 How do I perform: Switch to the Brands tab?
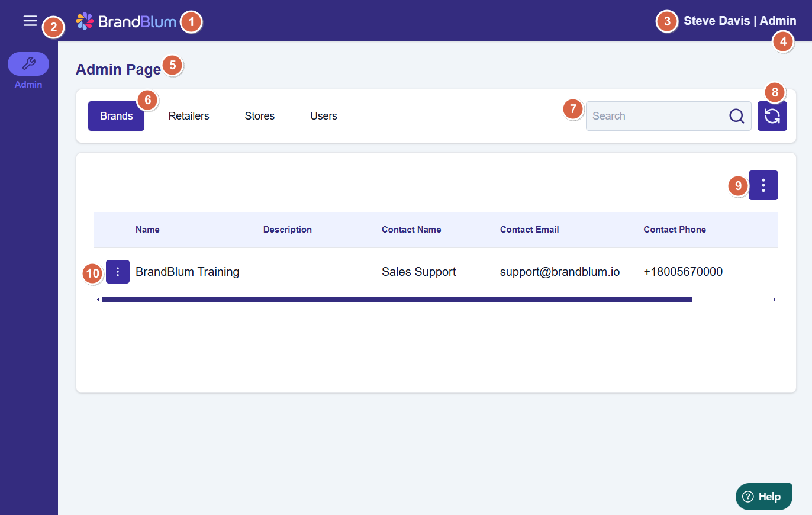click(116, 116)
